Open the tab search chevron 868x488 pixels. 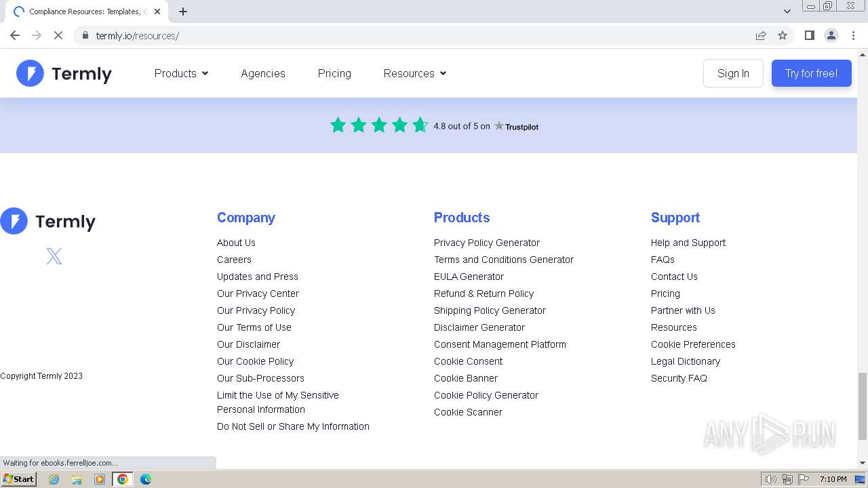[787, 12]
